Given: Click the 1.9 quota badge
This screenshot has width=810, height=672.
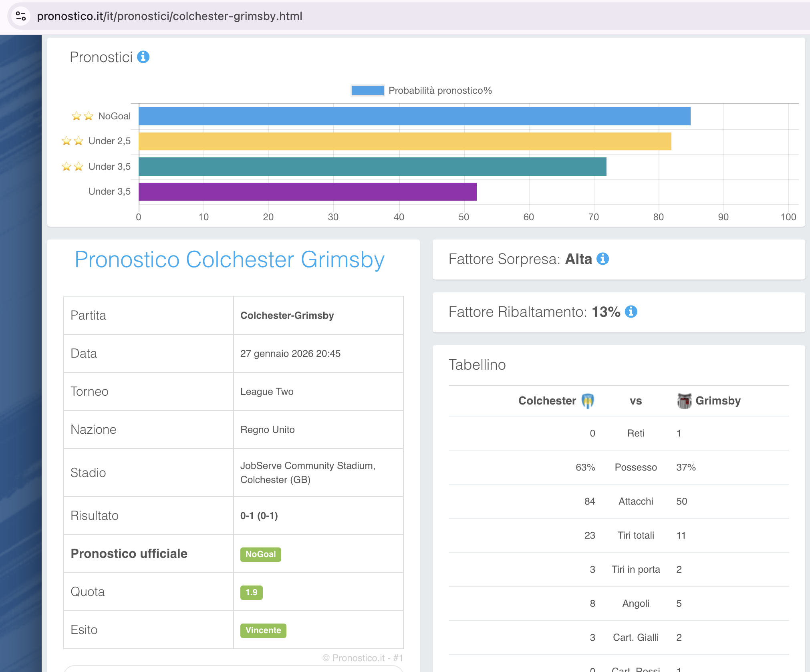Looking at the screenshot, I should point(251,592).
